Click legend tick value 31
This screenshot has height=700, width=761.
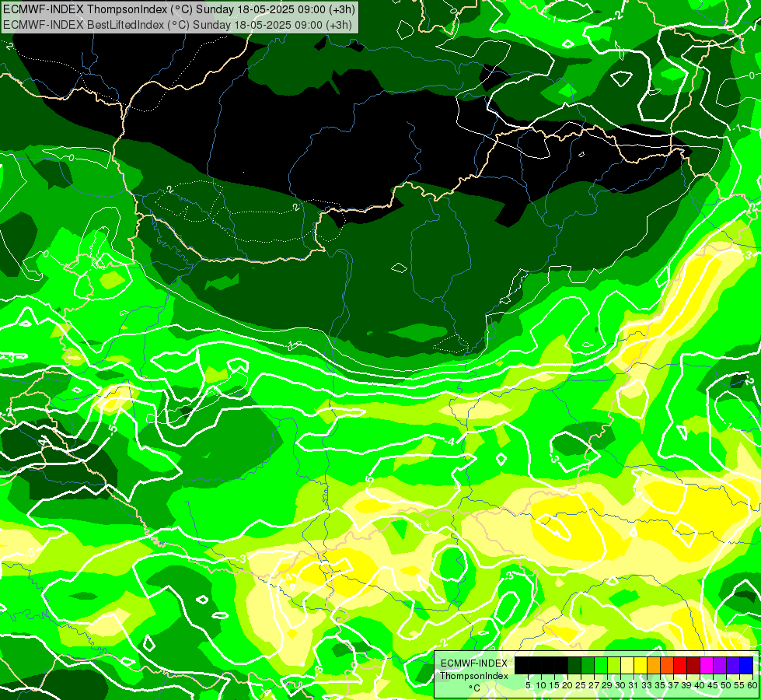pyautogui.click(x=634, y=685)
